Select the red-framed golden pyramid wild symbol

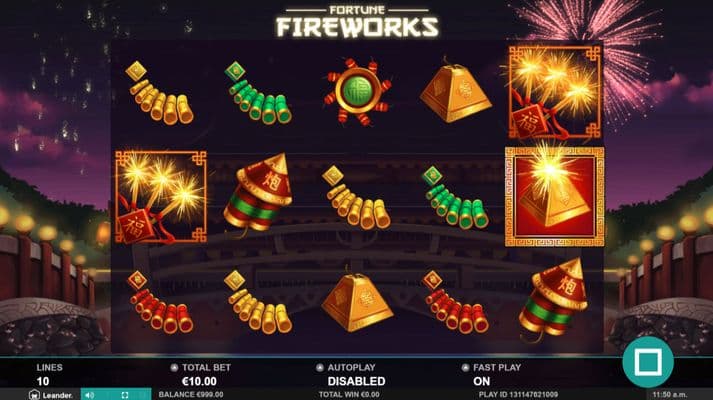click(555, 196)
